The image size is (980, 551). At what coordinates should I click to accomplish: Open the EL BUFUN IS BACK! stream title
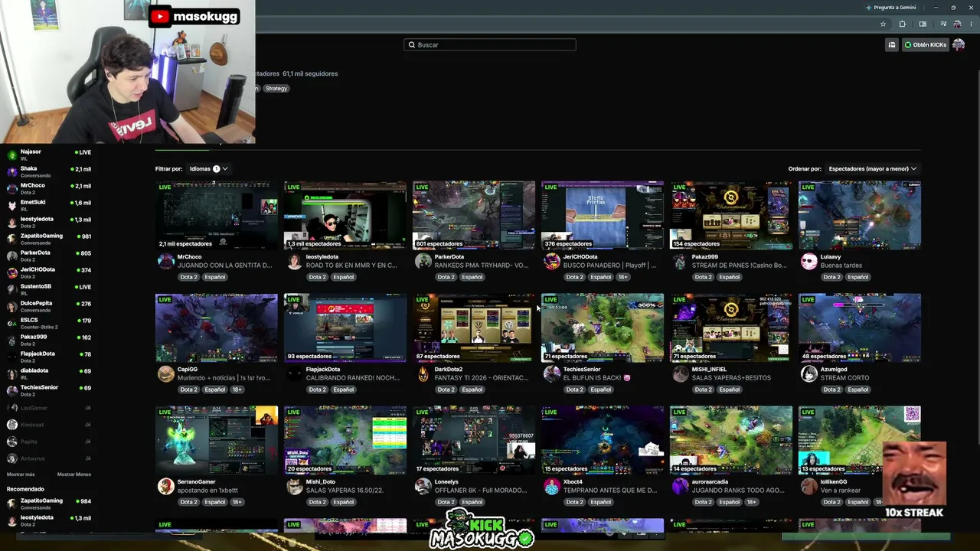point(597,378)
